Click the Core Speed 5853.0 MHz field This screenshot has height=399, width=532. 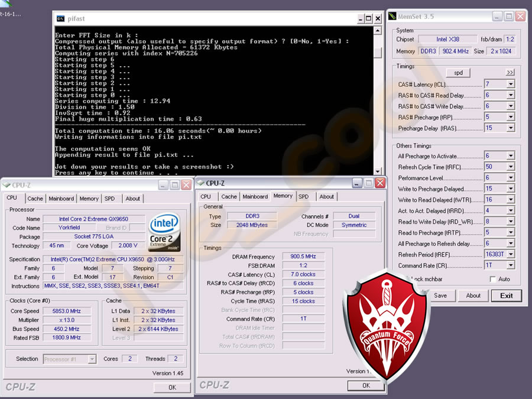click(x=66, y=311)
